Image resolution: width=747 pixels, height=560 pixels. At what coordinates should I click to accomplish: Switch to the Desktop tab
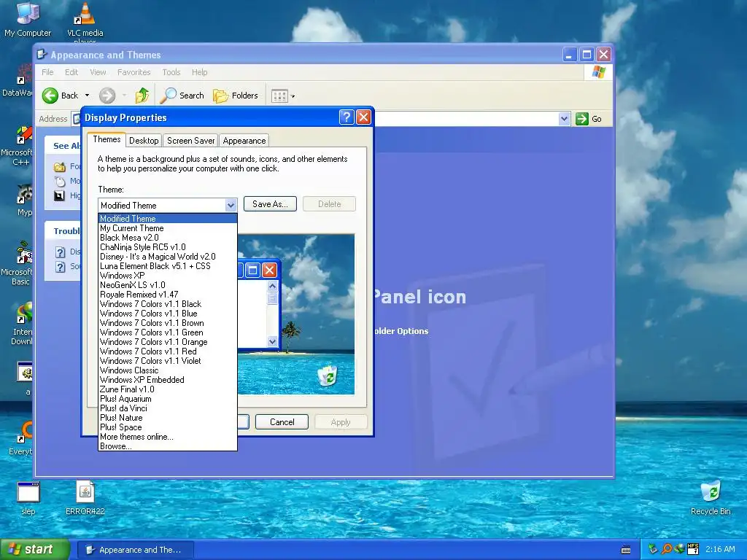[144, 141]
